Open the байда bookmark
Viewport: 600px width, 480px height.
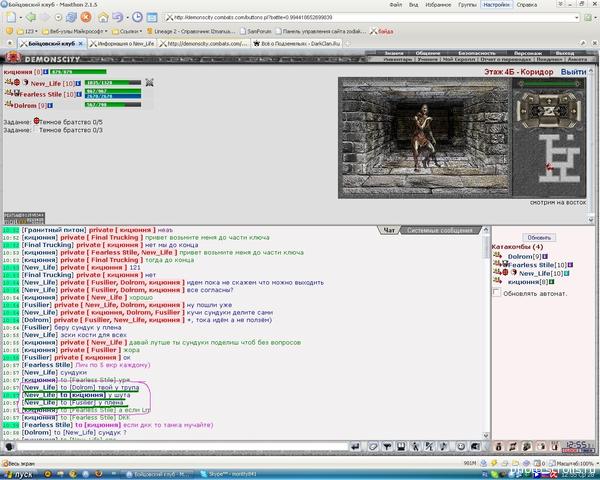click(x=382, y=31)
